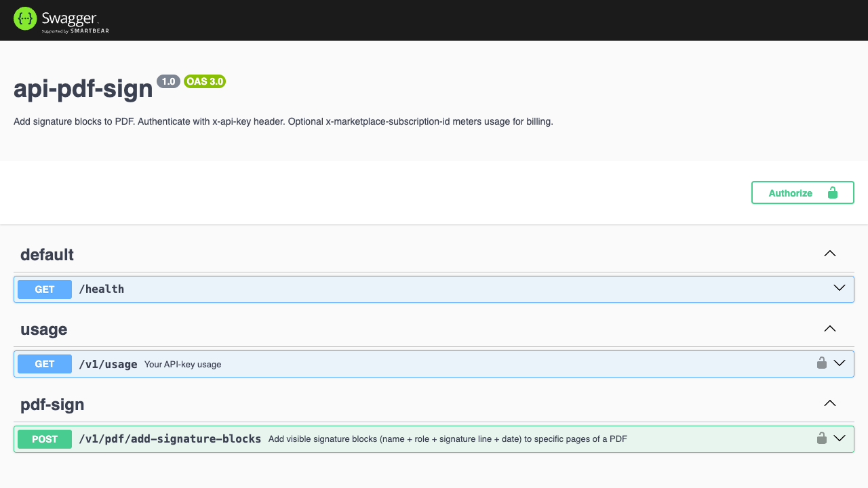Open the /v1/pdf/add-signature-blocks path link

click(170, 439)
